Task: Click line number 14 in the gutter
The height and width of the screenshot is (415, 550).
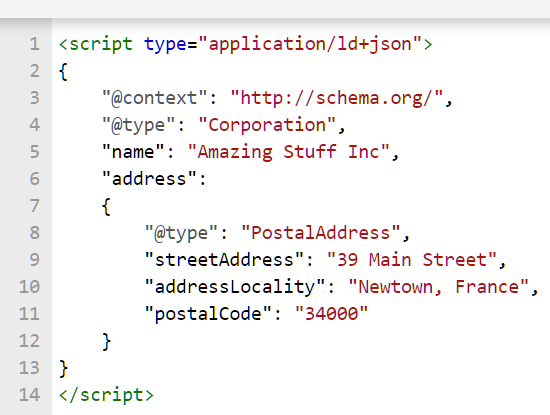Action: pyautogui.click(x=29, y=395)
